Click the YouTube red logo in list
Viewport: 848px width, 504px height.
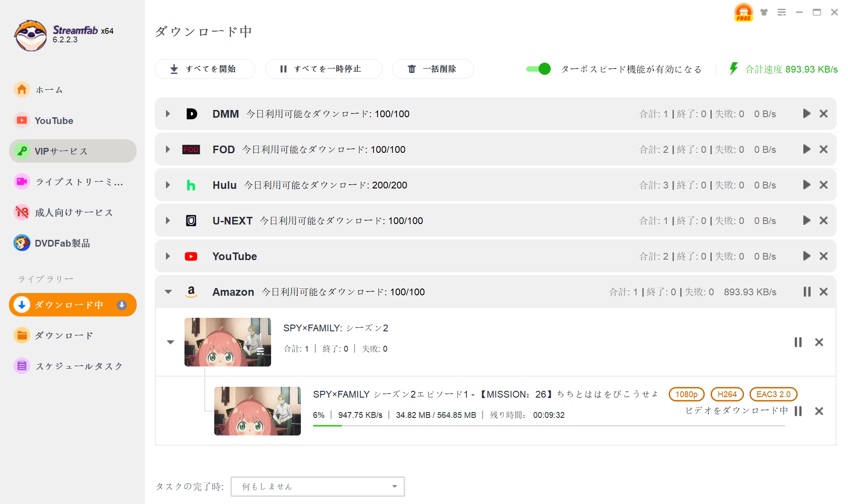point(191,256)
